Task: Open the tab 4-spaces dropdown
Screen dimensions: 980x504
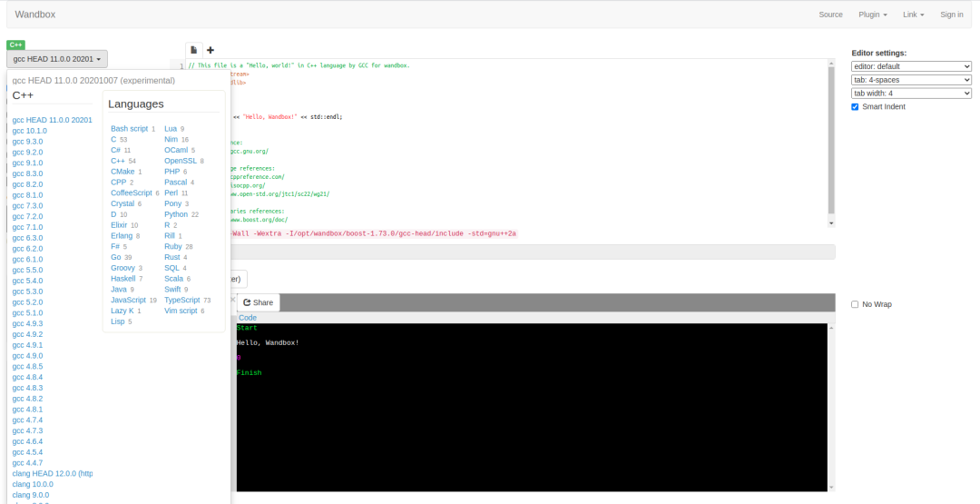Action: 911,80
